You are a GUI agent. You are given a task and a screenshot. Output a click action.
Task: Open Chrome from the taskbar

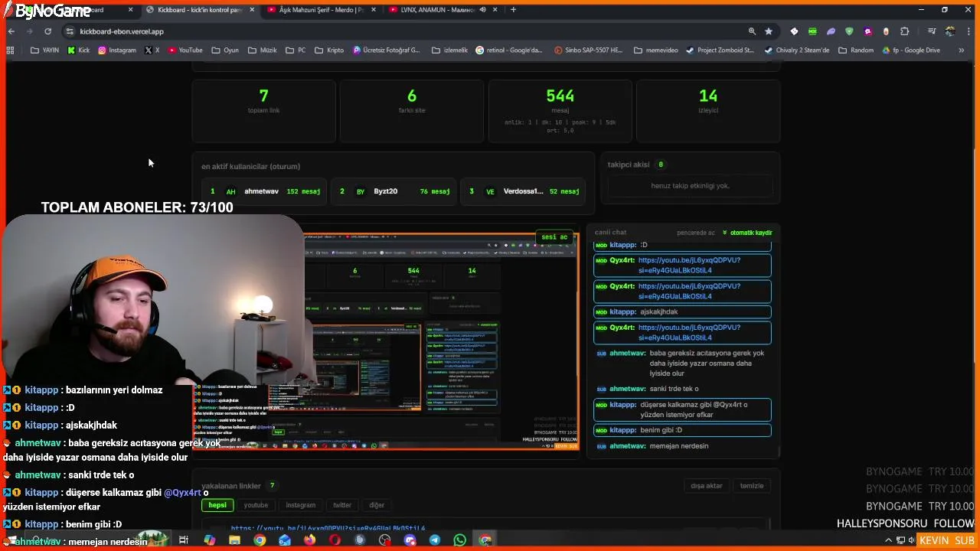pyautogui.click(x=260, y=540)
